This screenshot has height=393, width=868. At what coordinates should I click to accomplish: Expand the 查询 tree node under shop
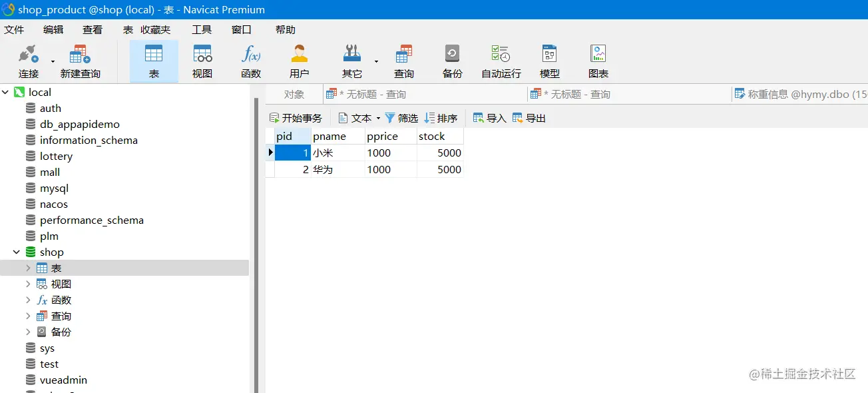click(x=28, y=316)
